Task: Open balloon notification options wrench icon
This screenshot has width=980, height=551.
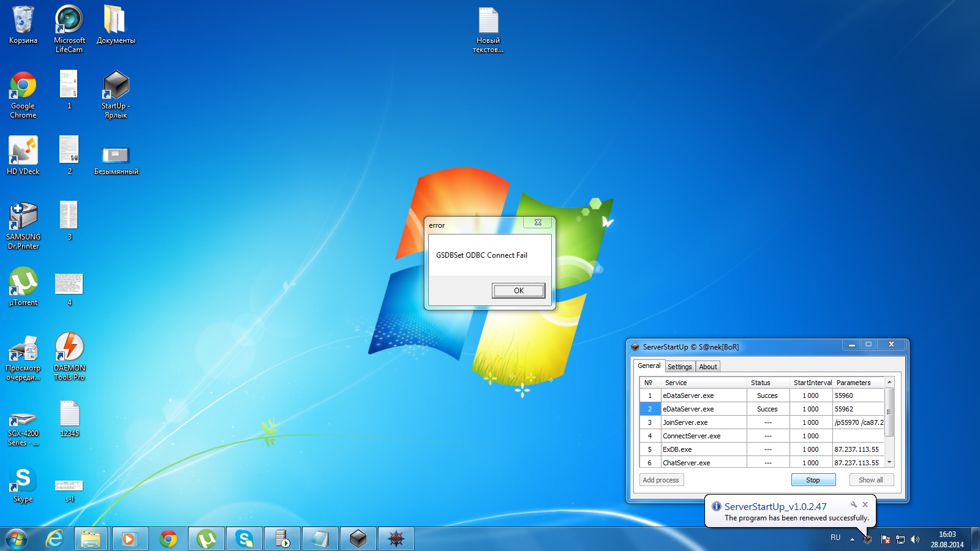Action: 853,504
